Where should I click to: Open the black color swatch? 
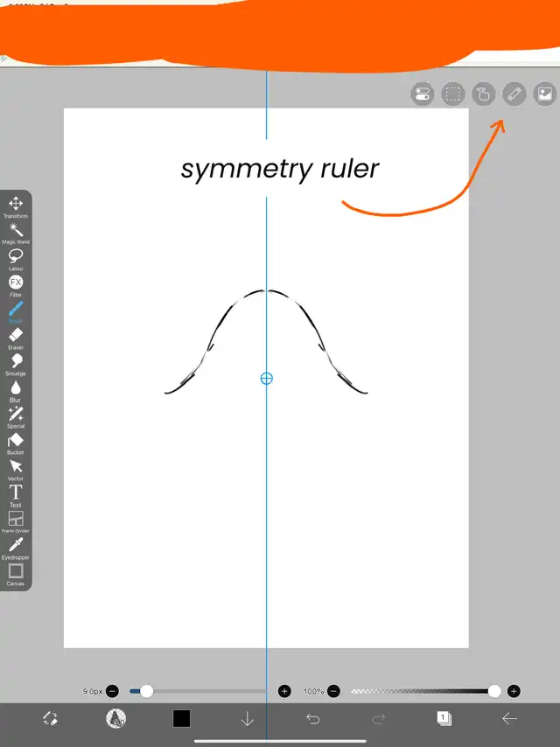pyautogui.click(x=181, y=718)
